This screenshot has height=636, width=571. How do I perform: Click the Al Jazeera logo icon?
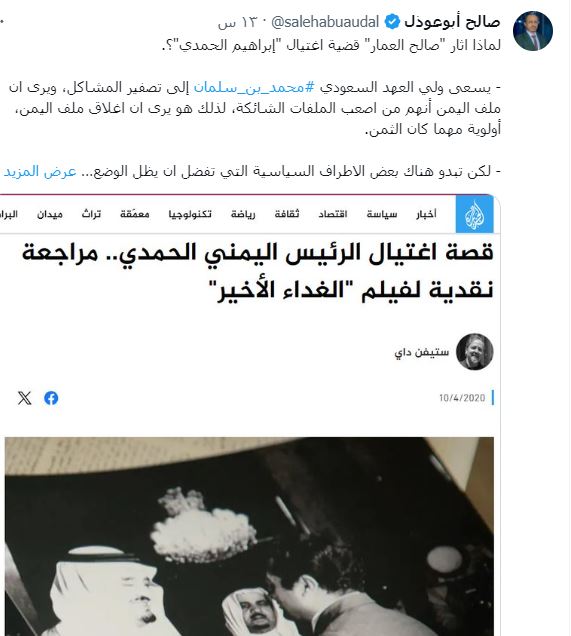coord(474,214)
